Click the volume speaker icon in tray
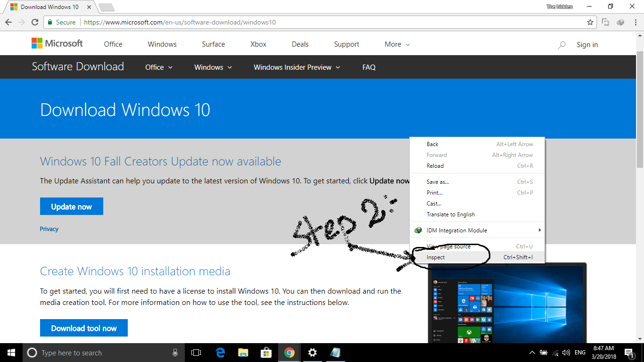644x362 pixels. coord(566,353)
